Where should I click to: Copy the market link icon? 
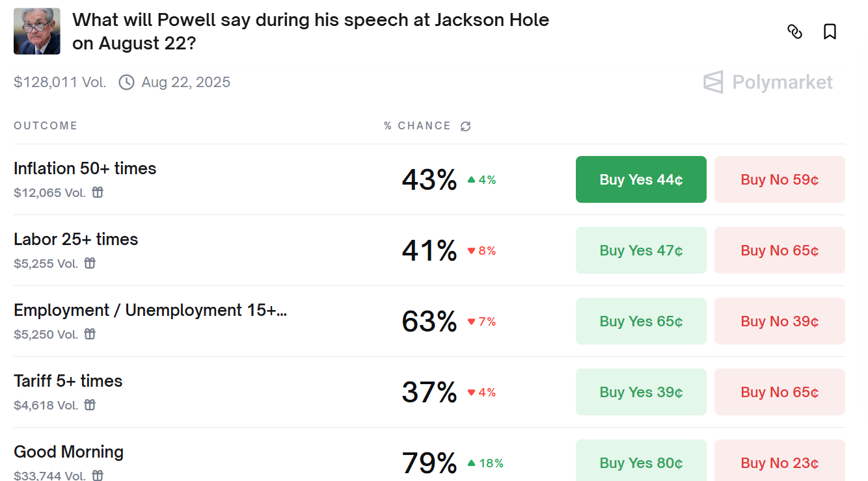point(794,31)
